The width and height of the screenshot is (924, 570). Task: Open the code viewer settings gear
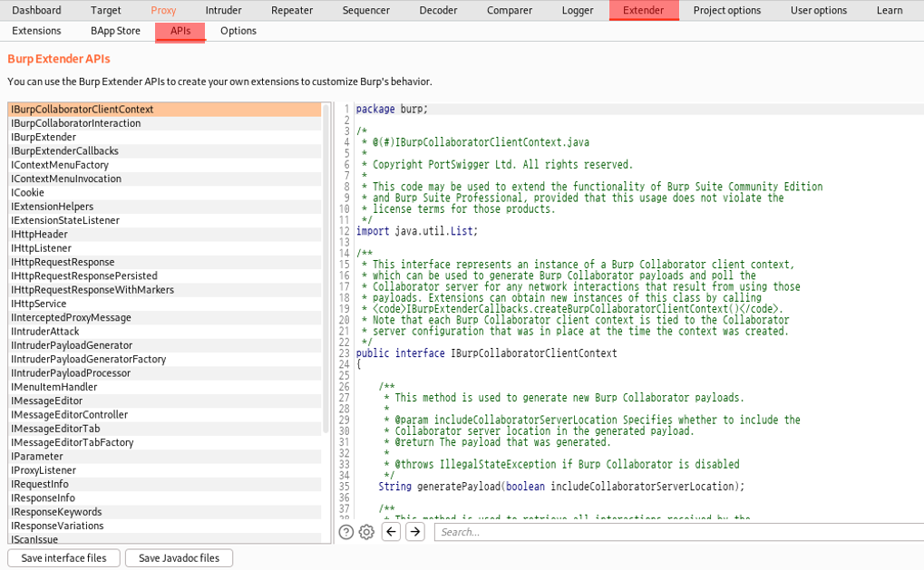coord(366,532)
